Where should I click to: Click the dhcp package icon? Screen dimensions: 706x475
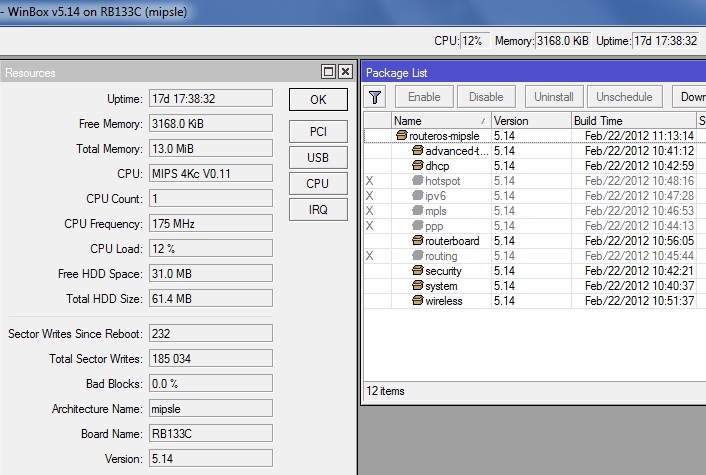[417, 165]
